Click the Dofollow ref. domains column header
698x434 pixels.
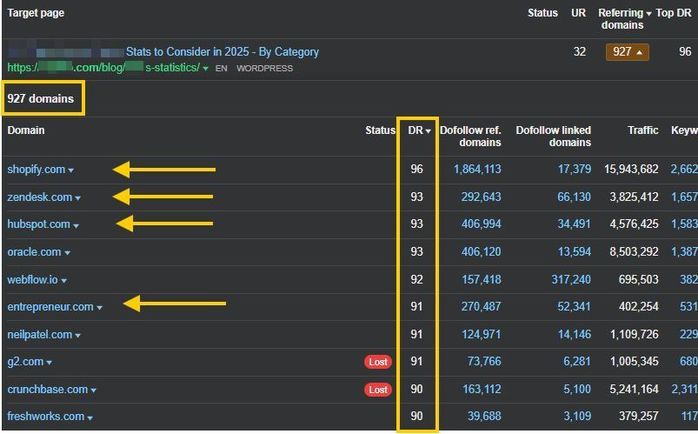(471, 136)
